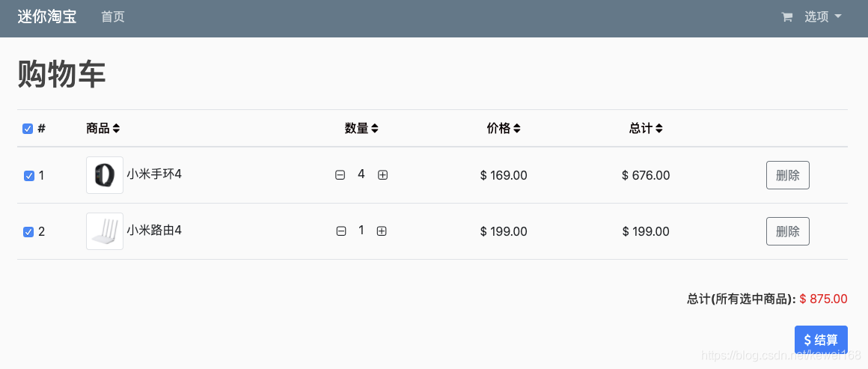Open the 小米手环4 product thumbnail

click(x=105, y=175)
